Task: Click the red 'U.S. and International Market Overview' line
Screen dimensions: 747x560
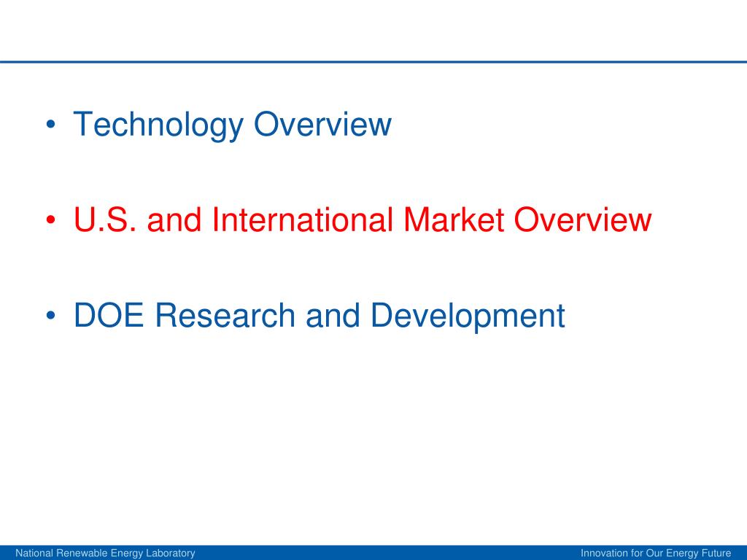Action: (x=362, y=219)
